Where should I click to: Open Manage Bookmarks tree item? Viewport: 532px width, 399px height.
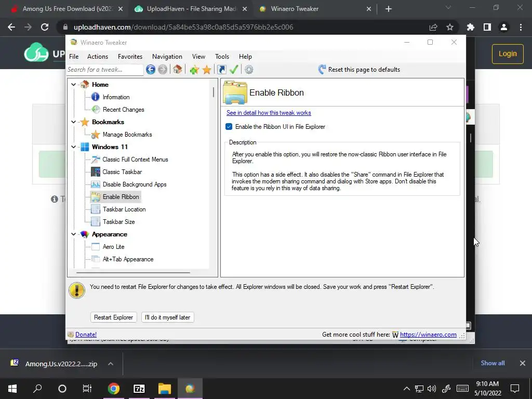[x=127, y=135]
